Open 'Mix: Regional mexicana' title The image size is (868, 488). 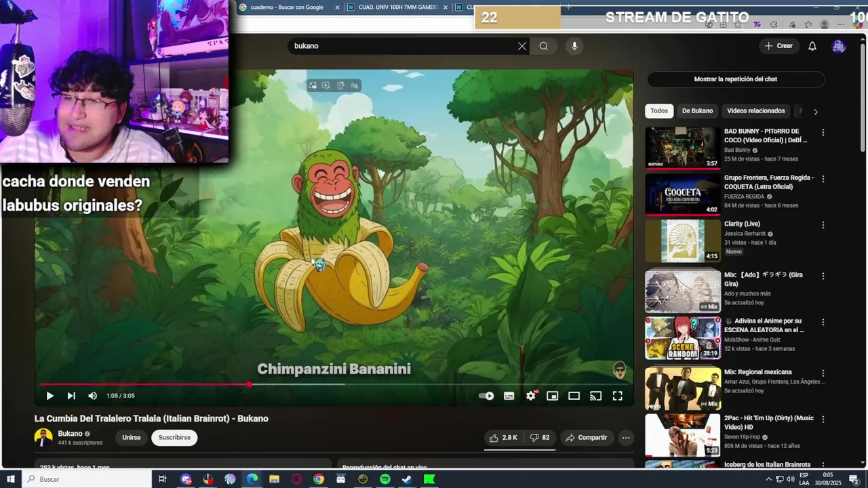pos(757,372)
